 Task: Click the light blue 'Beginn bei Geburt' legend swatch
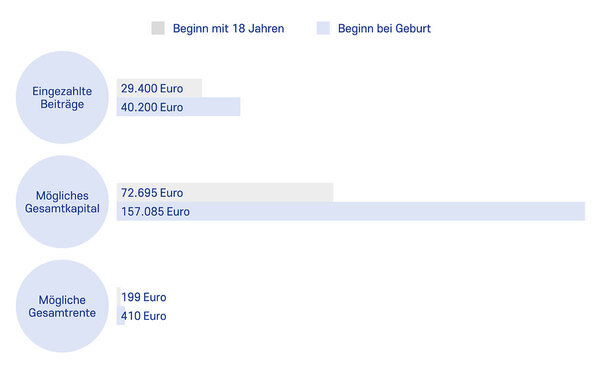pyautogui.click(x=323, y=28)
